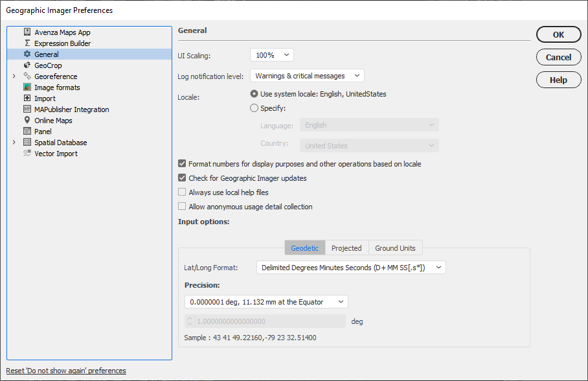The image size is (588, 381).
Task: Toggle Format numbers based on locale checkbox
Action: [x=182, y=164]
